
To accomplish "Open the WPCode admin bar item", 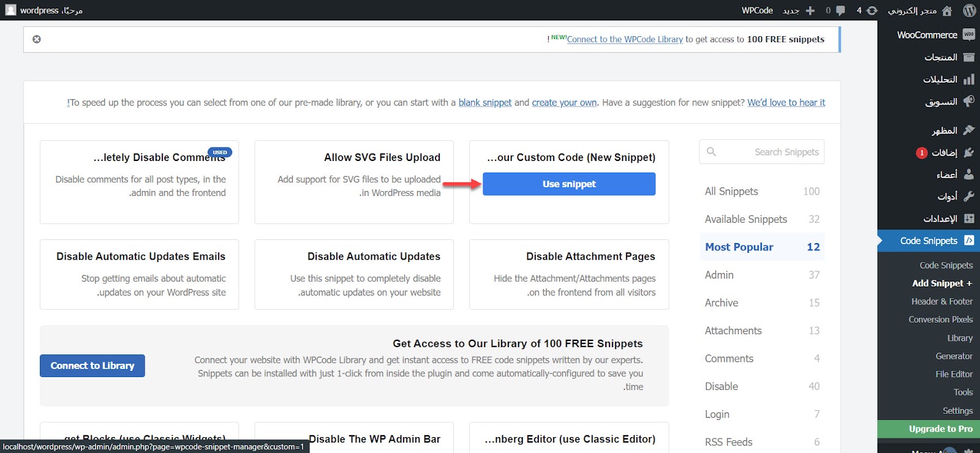I will 757,10.
